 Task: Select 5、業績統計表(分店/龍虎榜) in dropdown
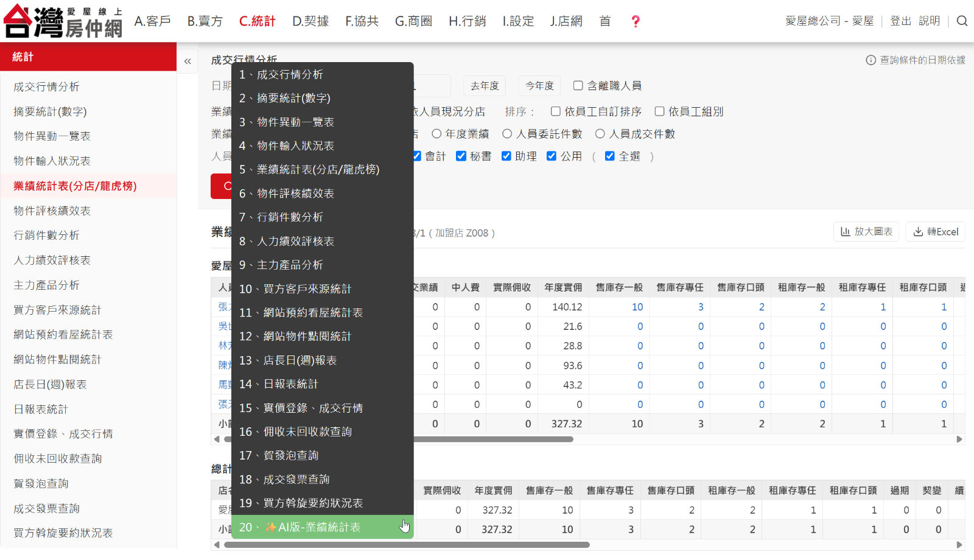[323, 169]
